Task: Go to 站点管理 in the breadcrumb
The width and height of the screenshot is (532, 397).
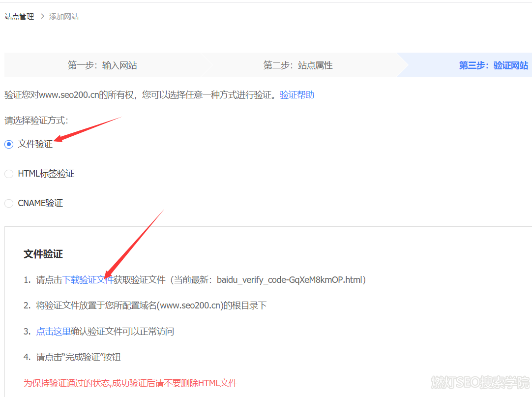Action: [x=19, y=17]
